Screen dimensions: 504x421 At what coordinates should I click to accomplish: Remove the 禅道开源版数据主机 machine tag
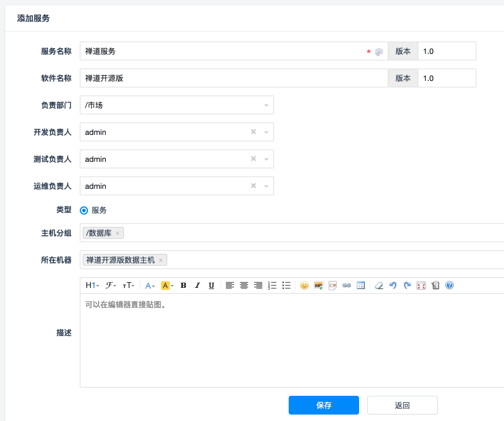[x=161, y=260]
